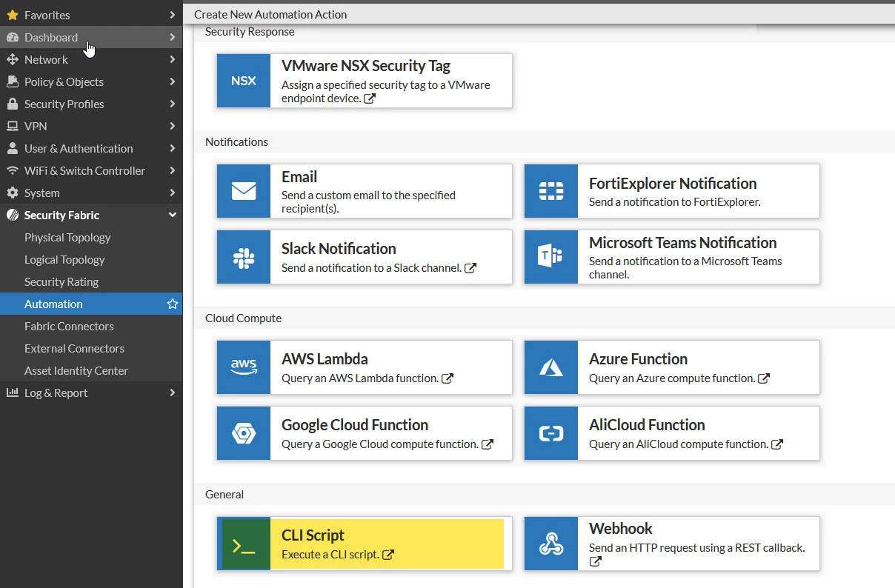The image size is (895, 588).
Task: Open external link after Google Cloud description
Action: [x=488, y=444]
